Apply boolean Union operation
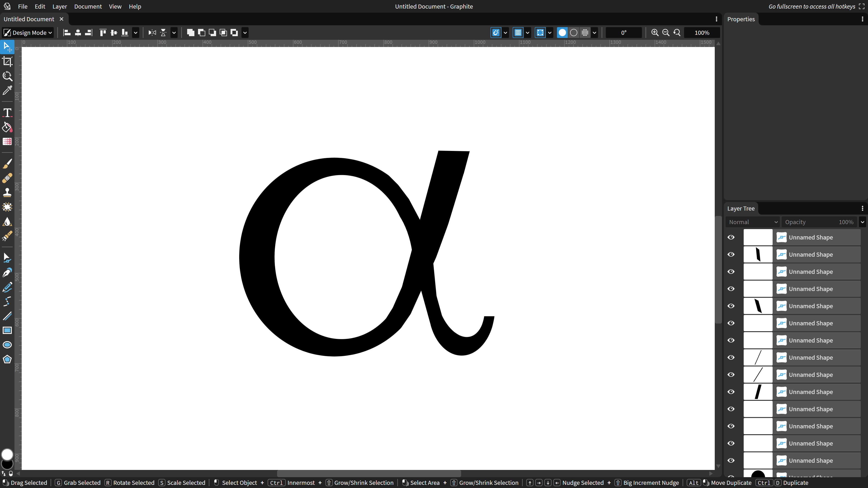This screenshot has height=488, width=868. pyautogui.click(x=191, y=33)
